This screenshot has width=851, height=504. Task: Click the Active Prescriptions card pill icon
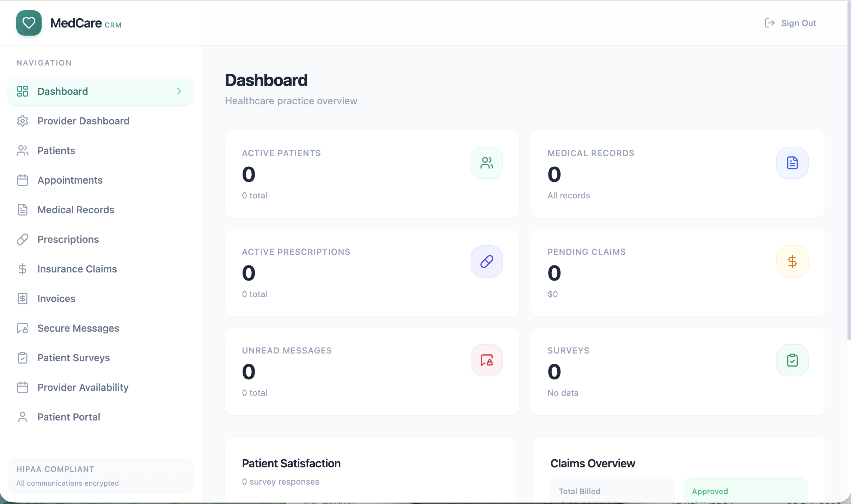(x=487, y=262)
